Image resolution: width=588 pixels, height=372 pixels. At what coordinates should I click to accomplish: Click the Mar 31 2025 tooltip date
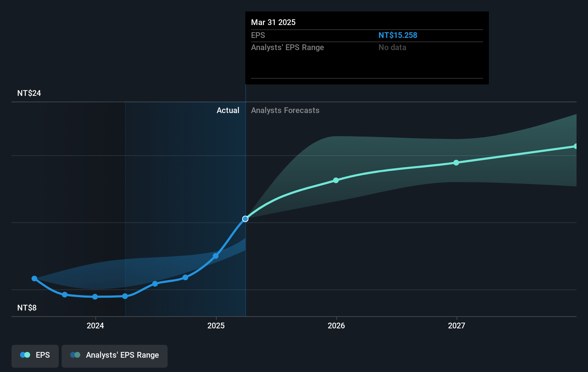tap(273, 22)
